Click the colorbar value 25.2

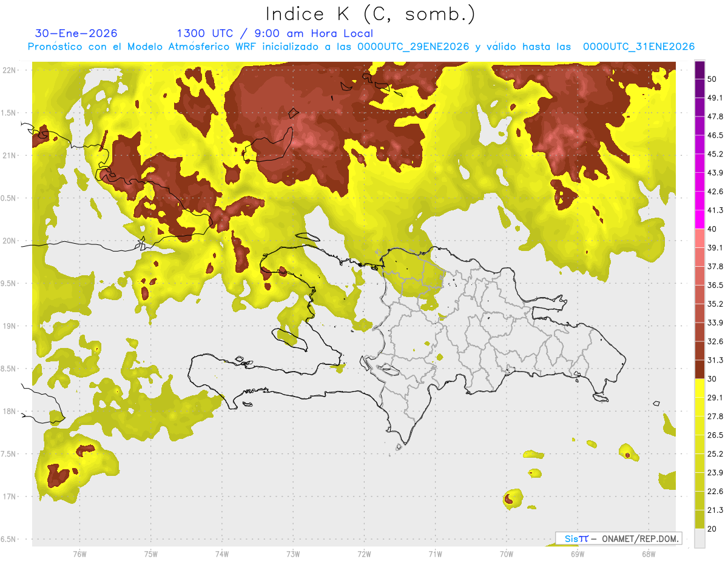(x=715, y=454)
